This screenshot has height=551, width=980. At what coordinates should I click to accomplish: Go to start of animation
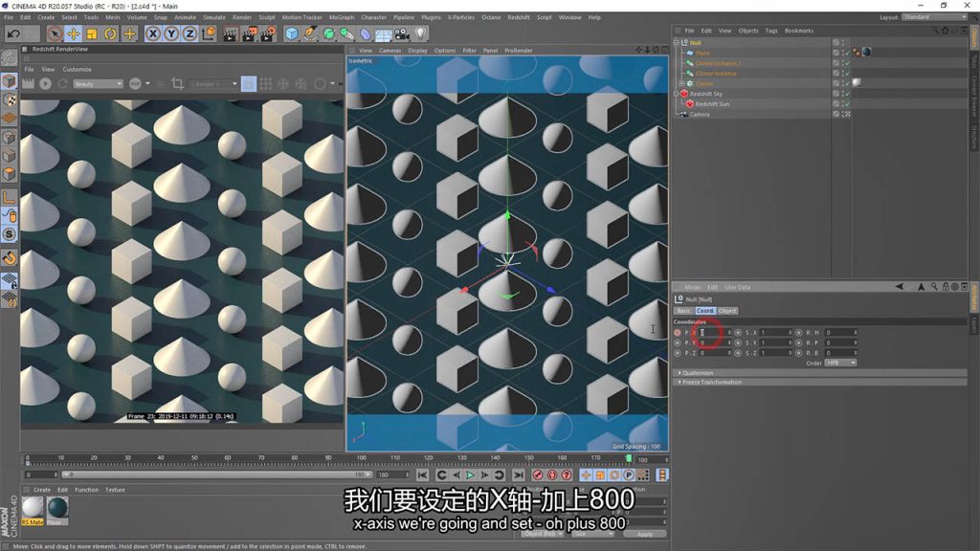[422, 475]
